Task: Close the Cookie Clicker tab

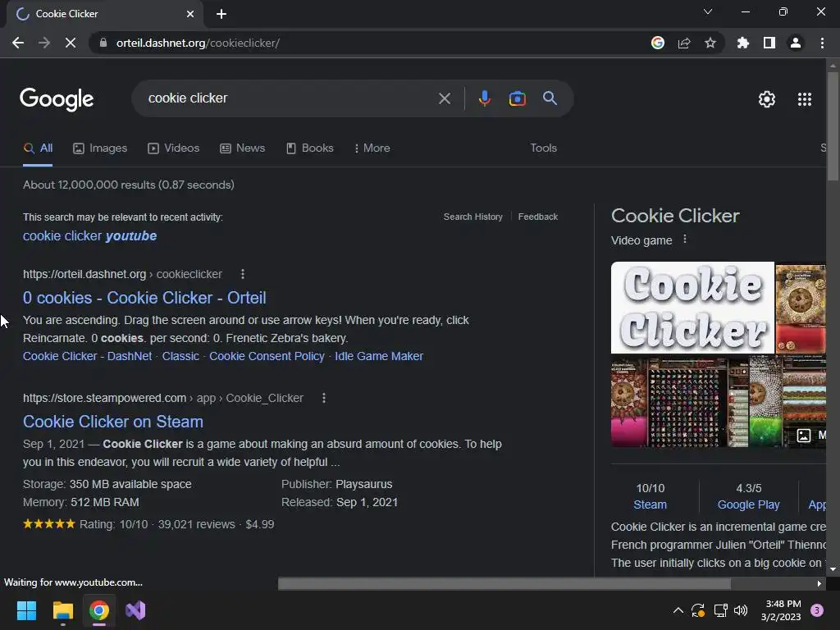Action: pos(190,14)
